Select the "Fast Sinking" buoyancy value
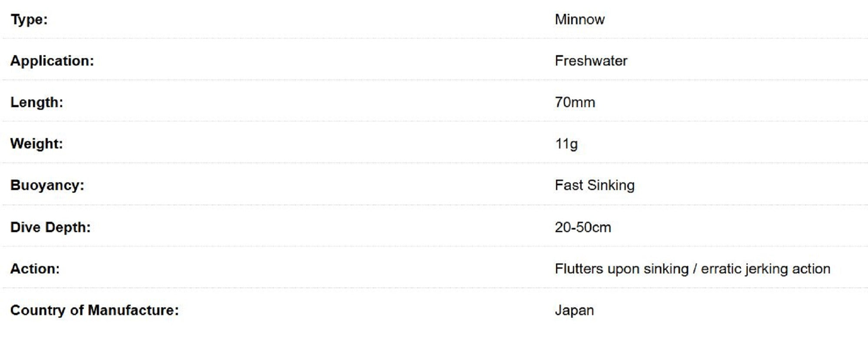The image size is (868, 342). point(594,185)
